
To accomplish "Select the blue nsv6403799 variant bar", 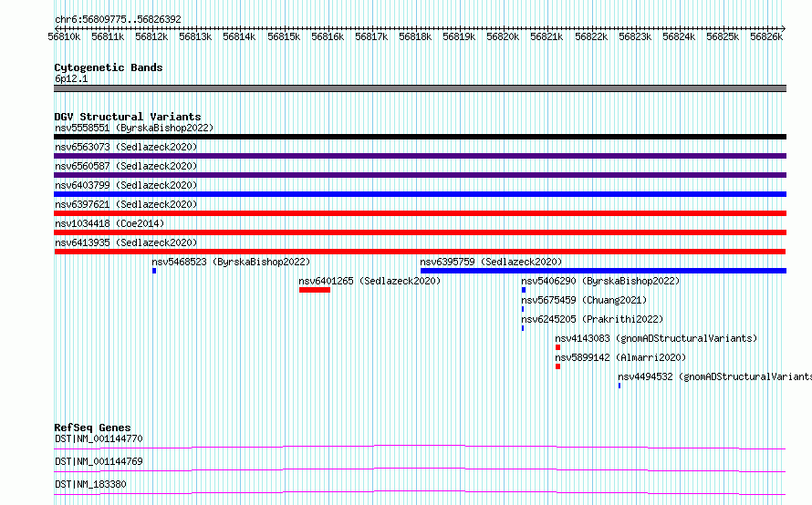I will 420,194.
